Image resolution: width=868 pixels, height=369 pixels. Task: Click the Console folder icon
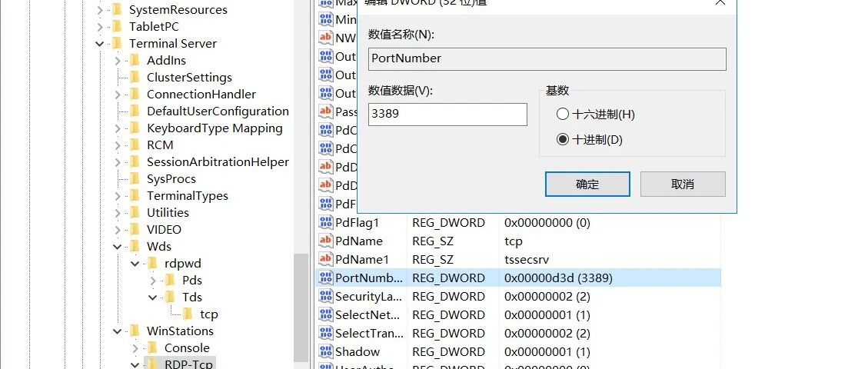151,348
